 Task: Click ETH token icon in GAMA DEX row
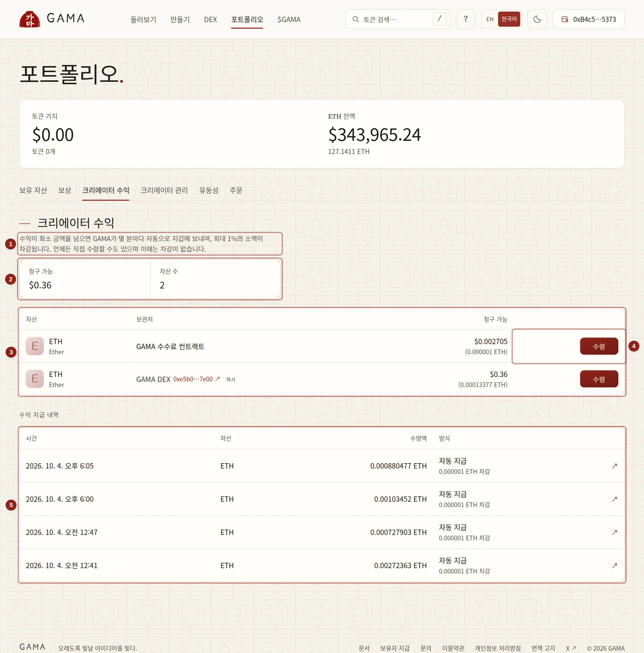(35, 379)
